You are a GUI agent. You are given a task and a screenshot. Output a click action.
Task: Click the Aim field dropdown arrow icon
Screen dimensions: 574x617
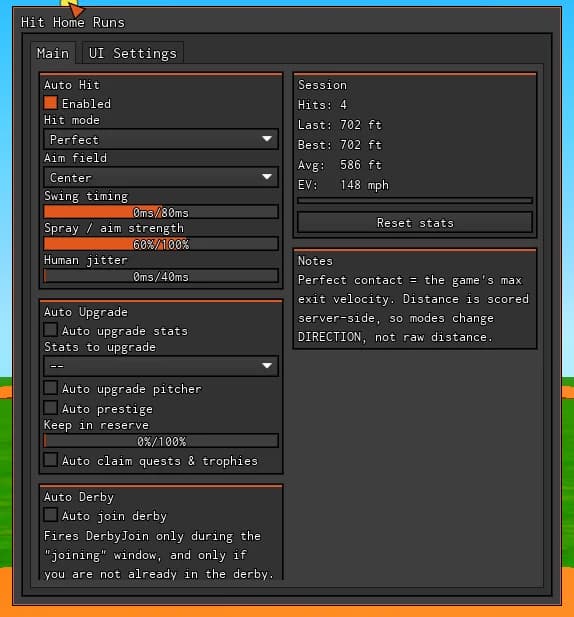pos(267,177)
